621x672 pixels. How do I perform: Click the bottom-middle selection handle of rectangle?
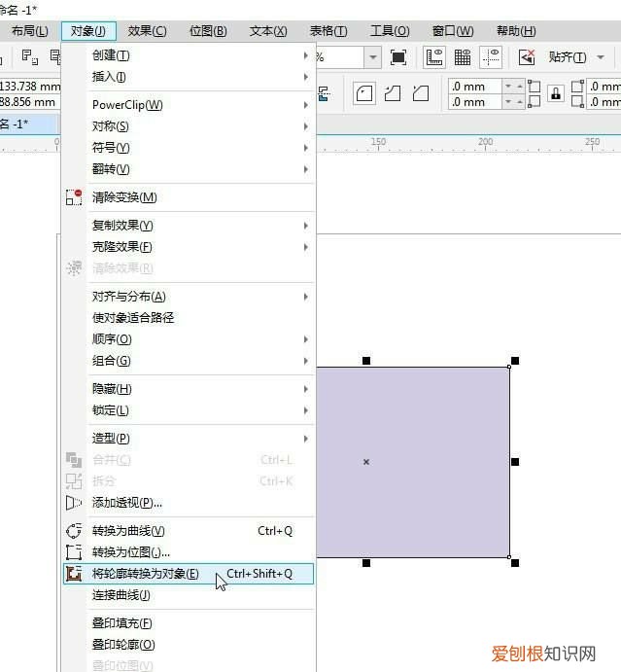pos(366,563)
